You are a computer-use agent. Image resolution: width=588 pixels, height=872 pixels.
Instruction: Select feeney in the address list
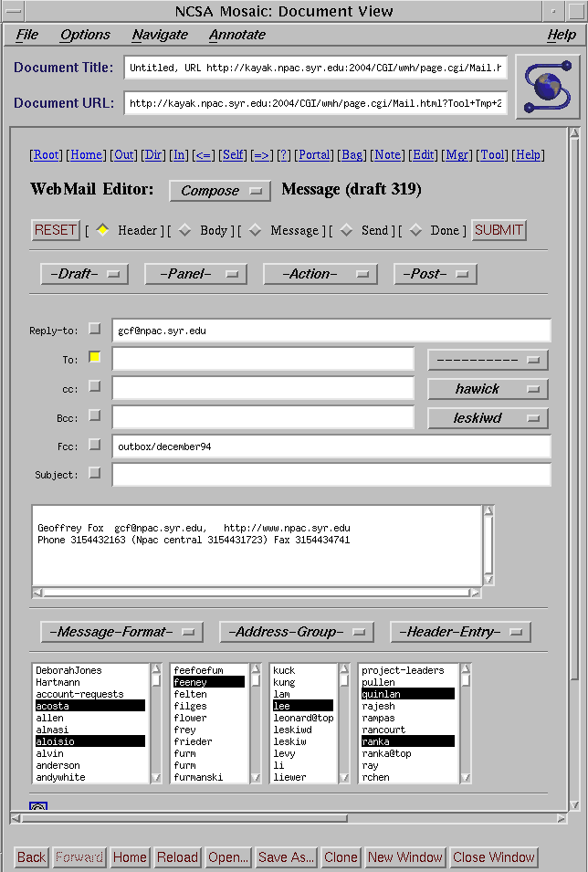point(208,682)
